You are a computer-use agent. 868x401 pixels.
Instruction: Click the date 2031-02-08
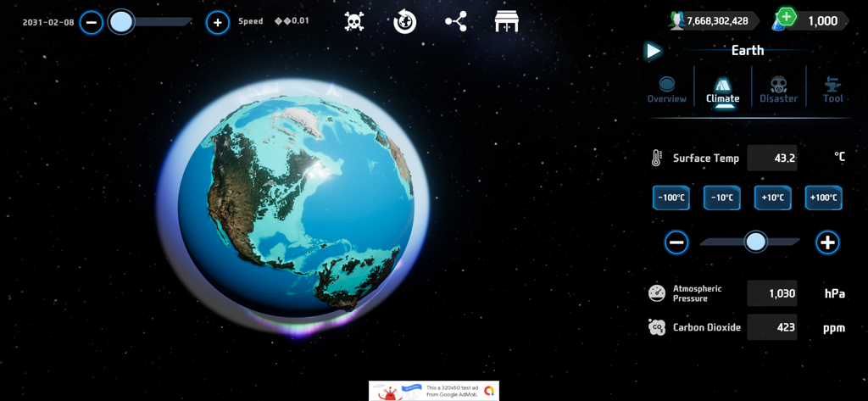pyautogui.click(x=48, y=23)
